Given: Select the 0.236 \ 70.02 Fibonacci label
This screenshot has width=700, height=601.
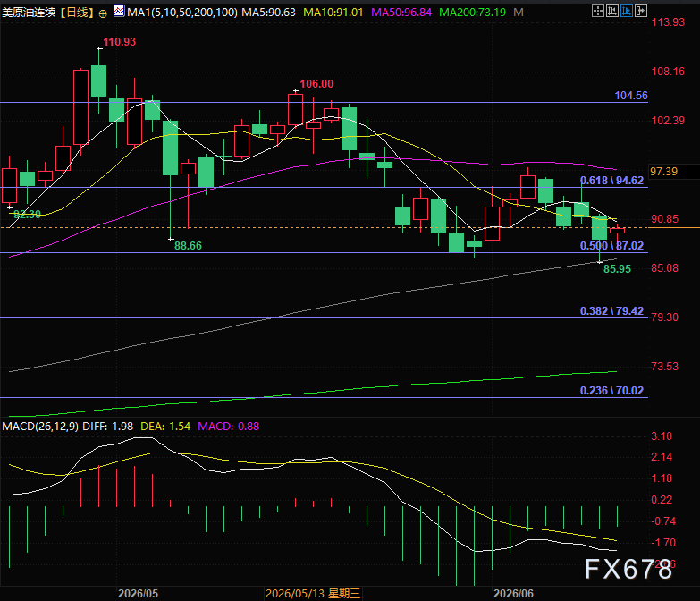Looking at the screenshot, I should (612, 391).
